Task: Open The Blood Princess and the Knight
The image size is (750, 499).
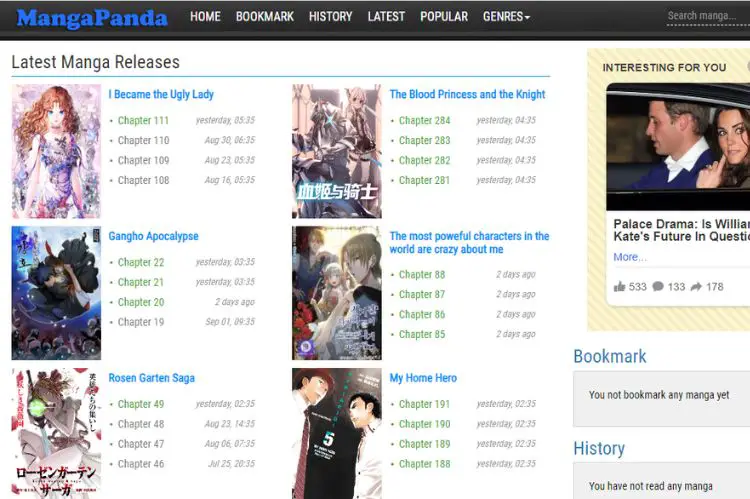Action: point(467,94)
